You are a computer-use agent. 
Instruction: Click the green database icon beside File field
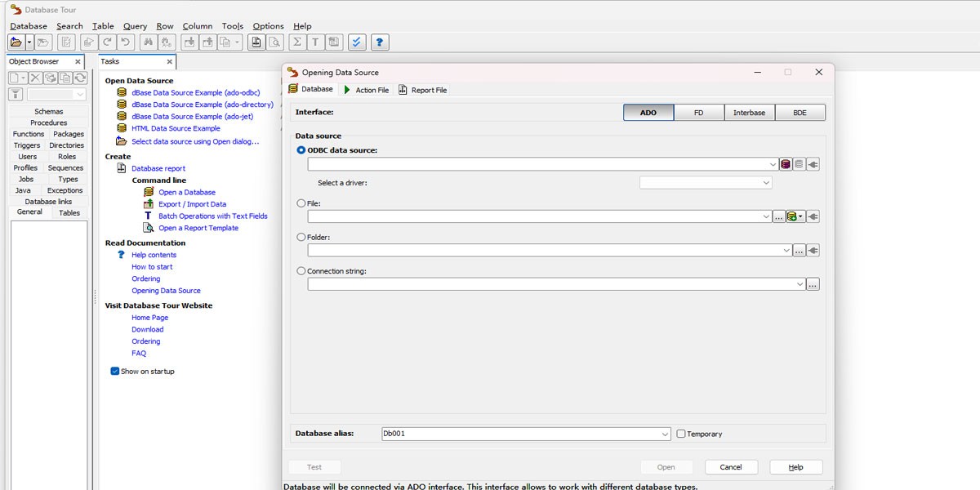click(791, 216)
